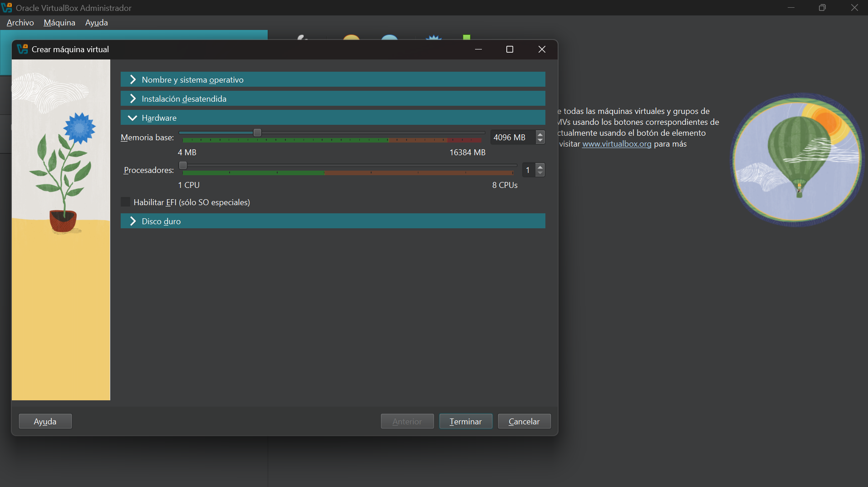Decrease base memory with the down arrow
868x487 pixels.
(540, 141)
